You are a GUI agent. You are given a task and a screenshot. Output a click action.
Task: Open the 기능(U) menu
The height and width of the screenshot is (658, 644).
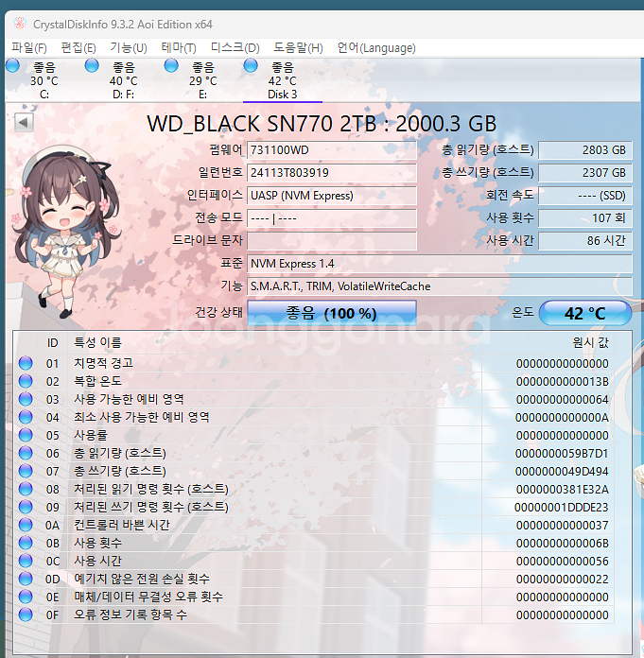point(129,48)
